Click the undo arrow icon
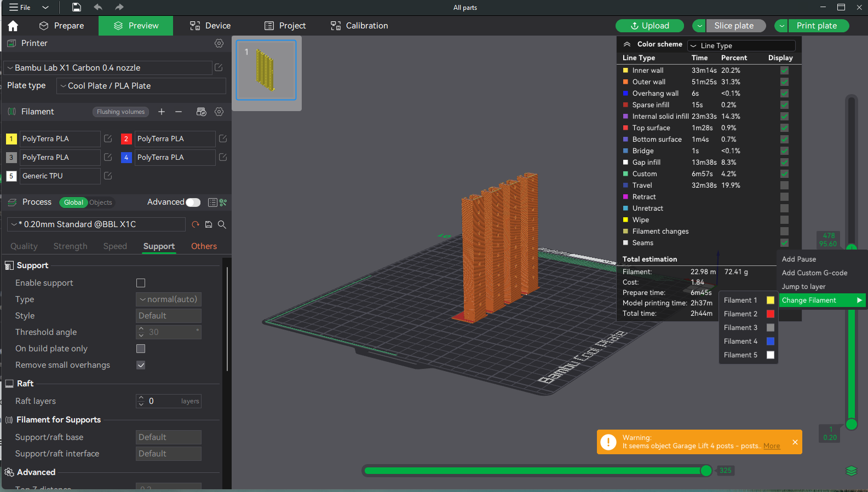Image resolution: width=868 pixels, height=492 pixels. pyautogui.click(x=98, y=7)
